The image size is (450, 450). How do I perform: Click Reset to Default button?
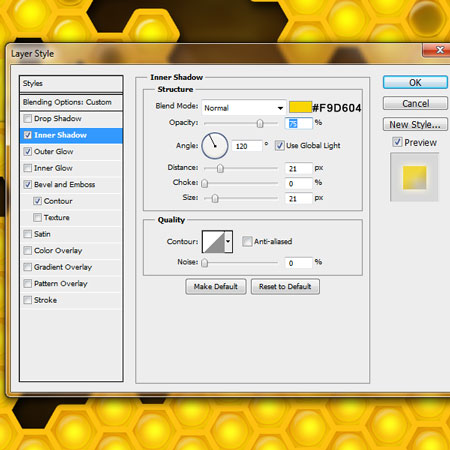285,287
